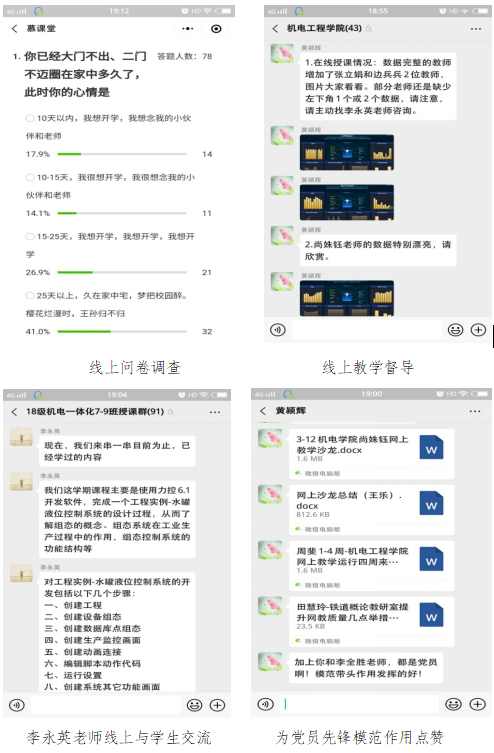The width and height of the screenshot is (494, 753).
Task: Tap voice input icon in 机电工程学院 chat
Action: [277, 330]
